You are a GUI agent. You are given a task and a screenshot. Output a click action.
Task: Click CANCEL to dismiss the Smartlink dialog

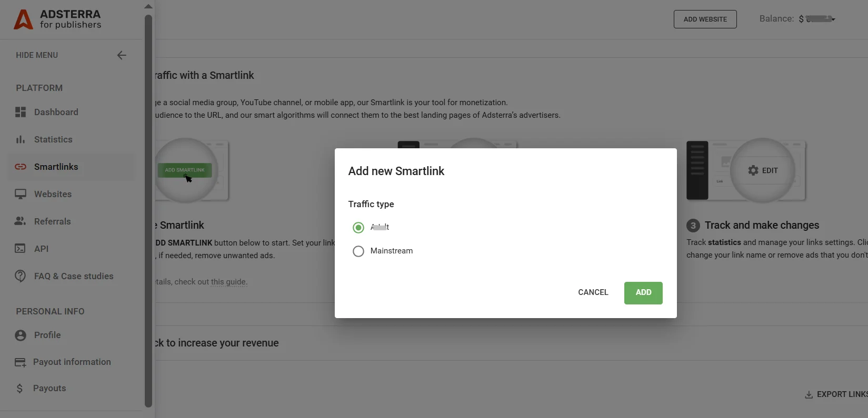[593, 292]
